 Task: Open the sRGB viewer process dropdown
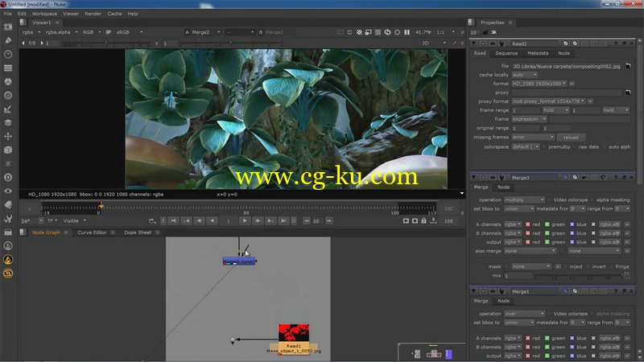pos(130,32)
